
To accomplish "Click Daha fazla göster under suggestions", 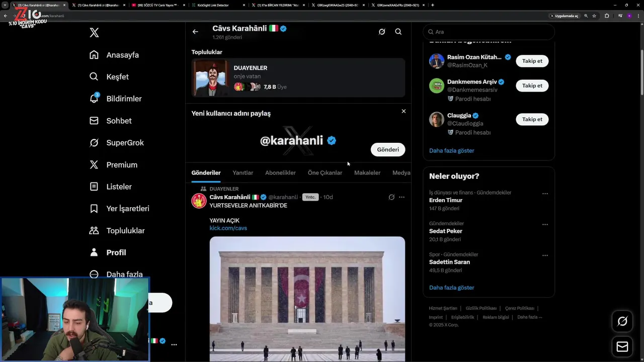I will pyautogui.click(x=451, y=150).
